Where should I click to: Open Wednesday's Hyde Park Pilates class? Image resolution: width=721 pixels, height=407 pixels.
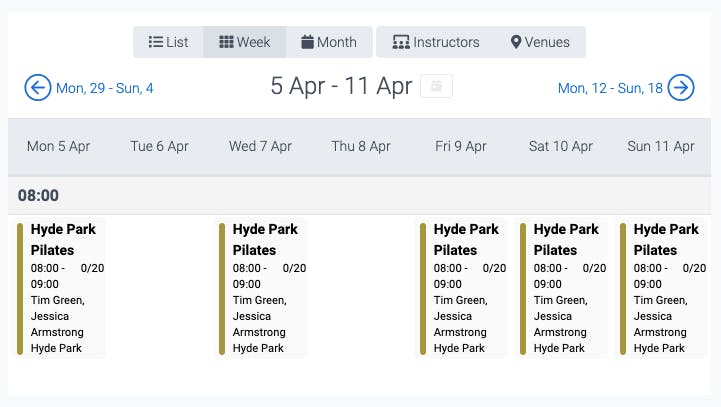[x=262, y=288]
